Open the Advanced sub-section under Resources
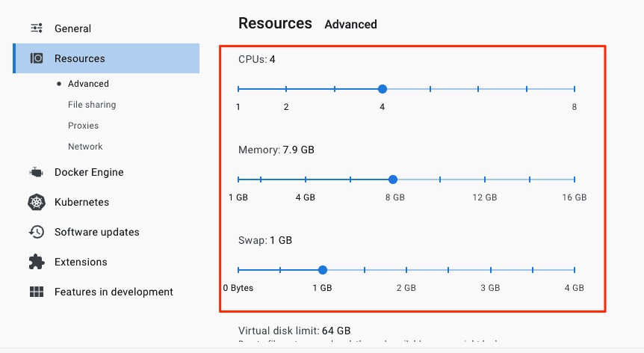This screenshot has width=644, height=353. [x=88, y=84]
